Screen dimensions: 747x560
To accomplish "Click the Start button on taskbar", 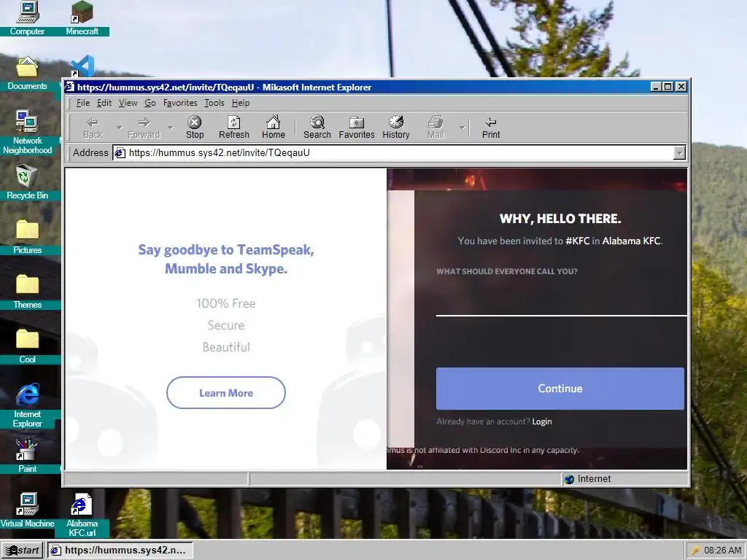I will [x=22, y=551].
